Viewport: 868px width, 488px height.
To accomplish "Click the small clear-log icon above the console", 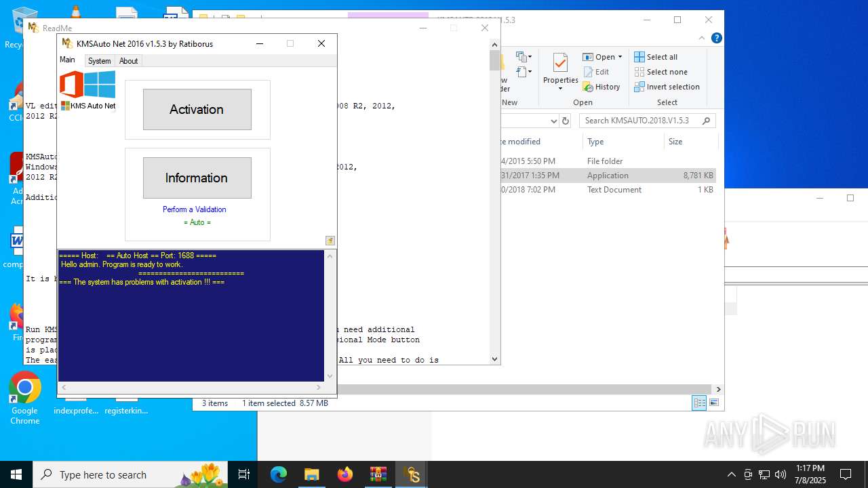I will 330,241.
